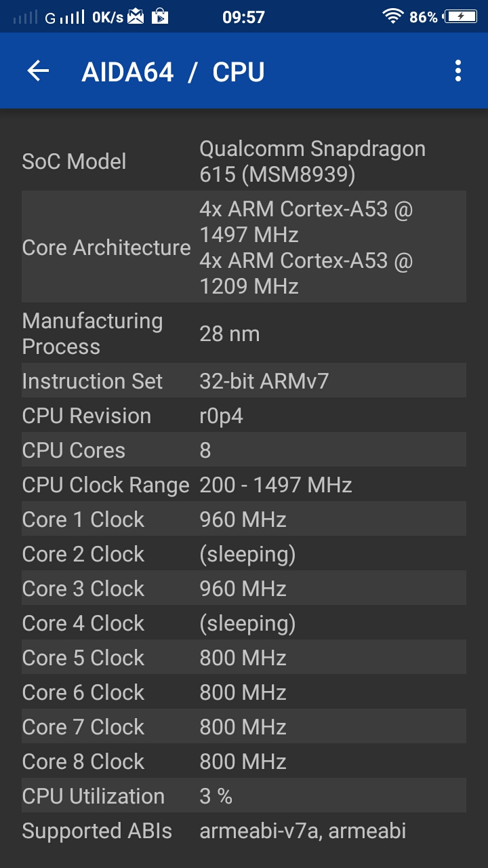This screenshot has height=868, width=488.
Task: Select the Core 5 Clock row
Action: (244, 658)
